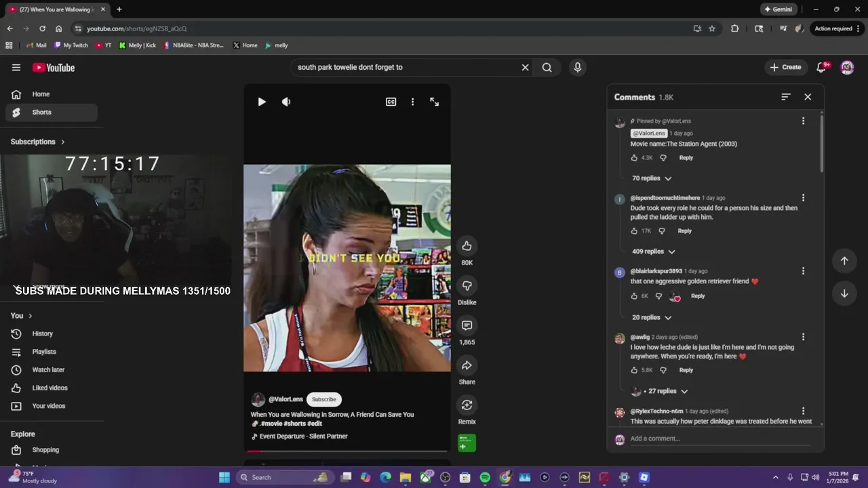
Task: Reload the page in Chrome toolbar
Action: point(42,28)
